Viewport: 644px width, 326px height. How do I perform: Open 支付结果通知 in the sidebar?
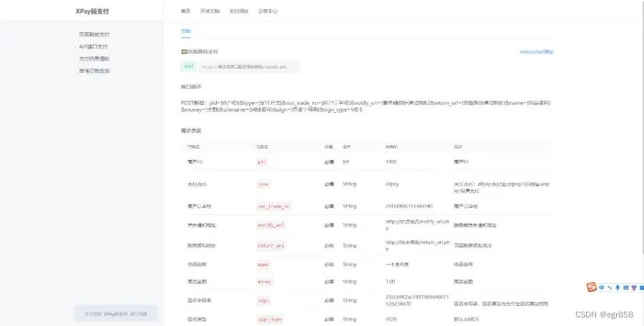point(94,59)
